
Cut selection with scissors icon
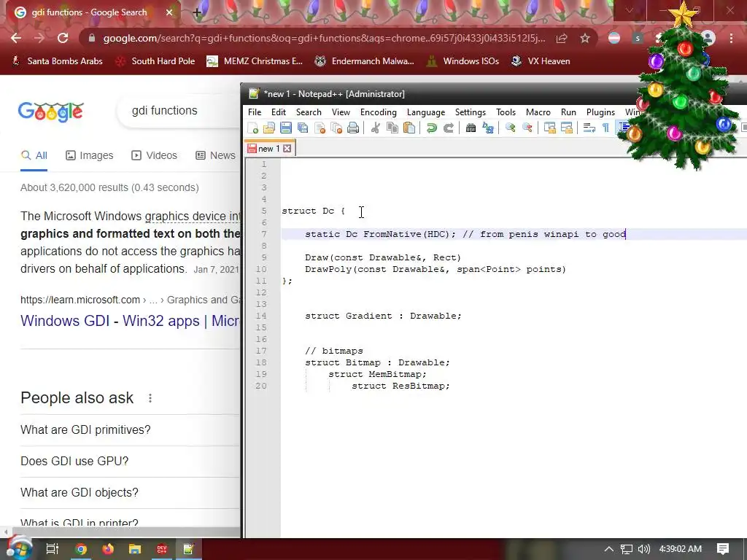[x=376, y=128]
